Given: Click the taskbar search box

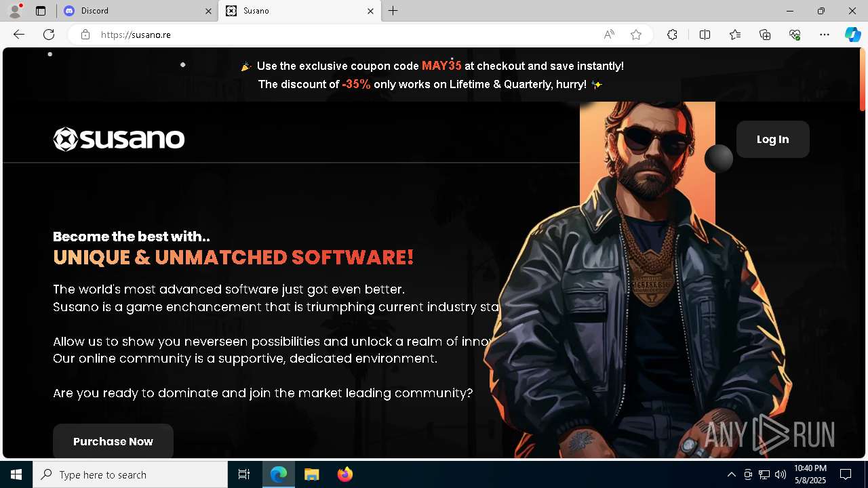Looking at the screenshot, I should point(130,474).
